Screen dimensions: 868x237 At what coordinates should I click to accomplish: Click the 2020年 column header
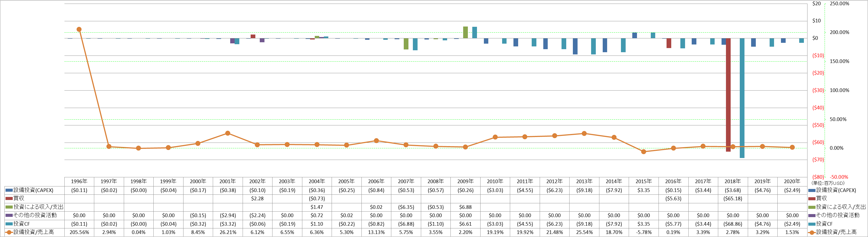[792, 181]
